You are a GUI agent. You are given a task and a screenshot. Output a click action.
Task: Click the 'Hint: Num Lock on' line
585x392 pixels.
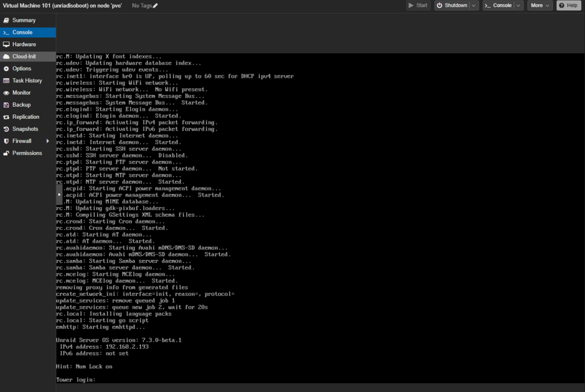click(84, 367)
